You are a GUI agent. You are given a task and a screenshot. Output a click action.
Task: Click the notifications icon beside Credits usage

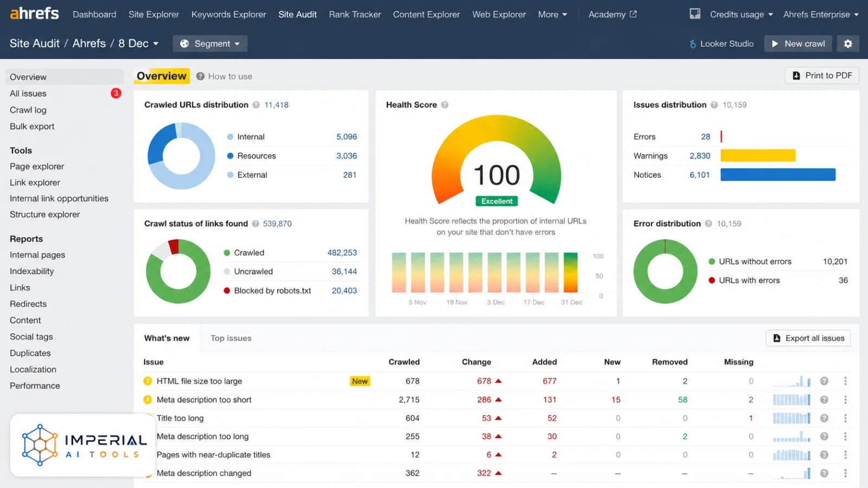[695, 14]
